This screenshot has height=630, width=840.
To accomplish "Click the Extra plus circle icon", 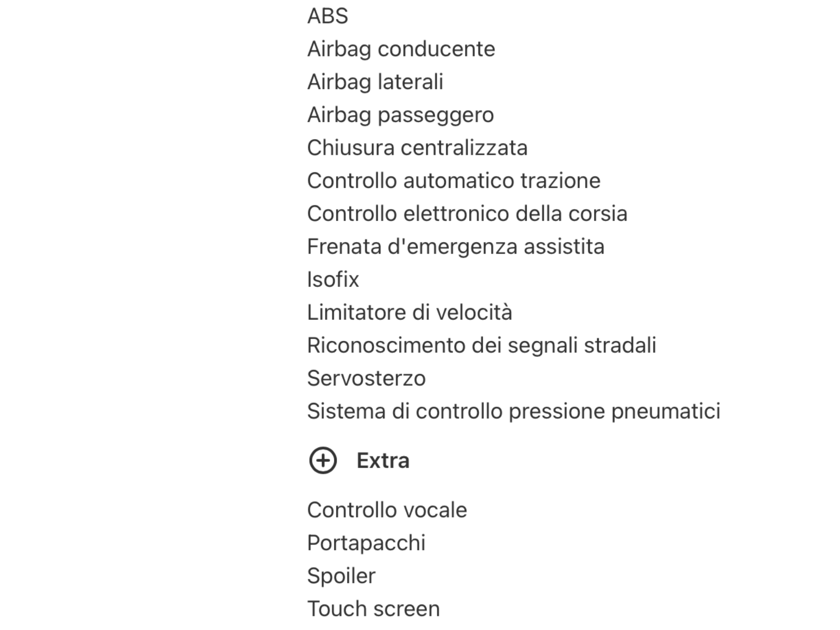I will pos(323,461).
